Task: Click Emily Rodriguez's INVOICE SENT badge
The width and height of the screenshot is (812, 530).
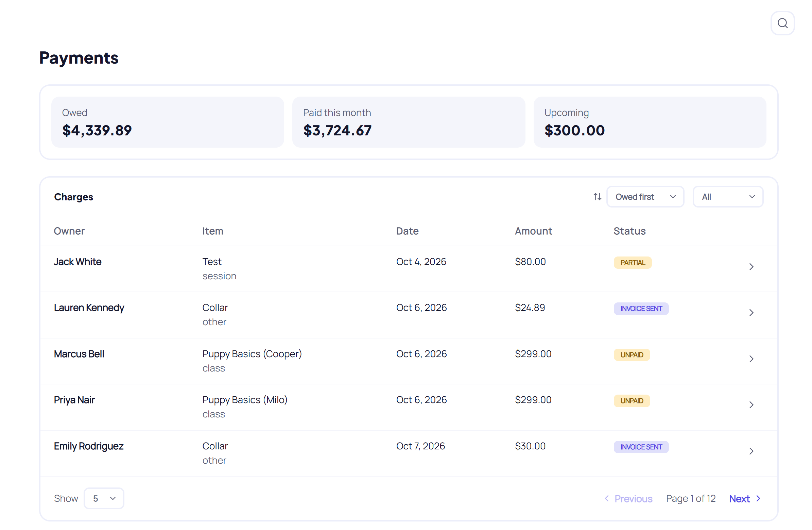Action: click(x=641, y=447)
